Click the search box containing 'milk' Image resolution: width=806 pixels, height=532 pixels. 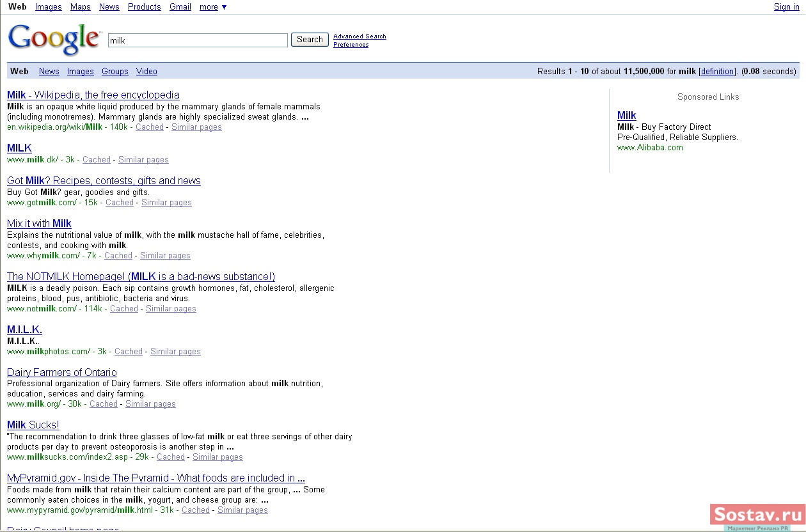[x=198, y=40]
